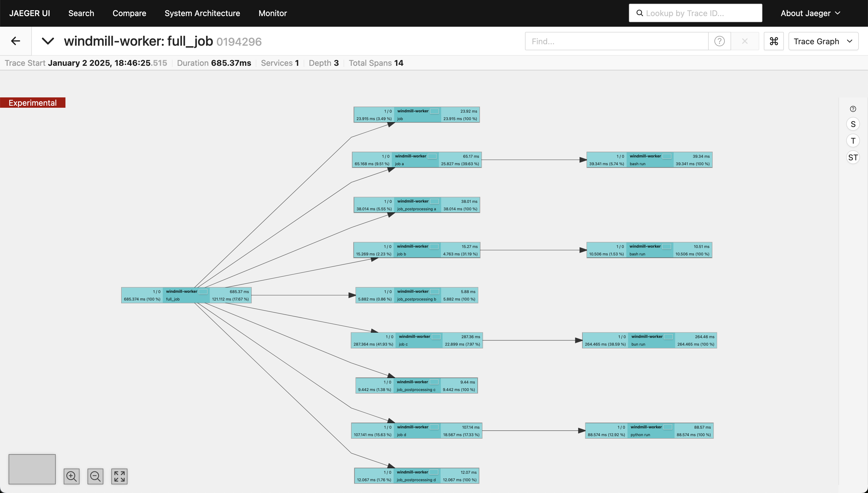Expand the About Jaeger menu
Viewport: 868px width, 493px height.
coord(810,13)
